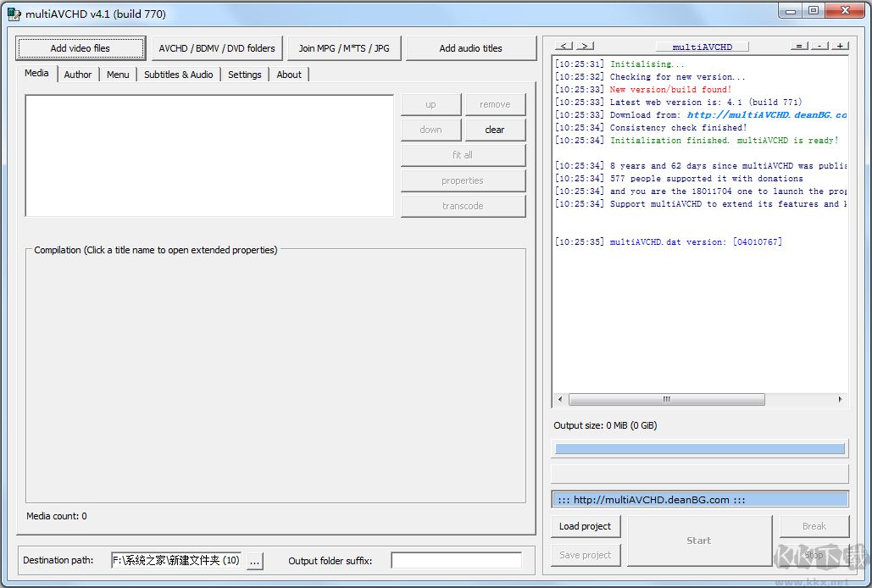Viewport: 872px width, 588px height.
Task: Browse destination path with '...' button
Action: [x=255, y=562]
